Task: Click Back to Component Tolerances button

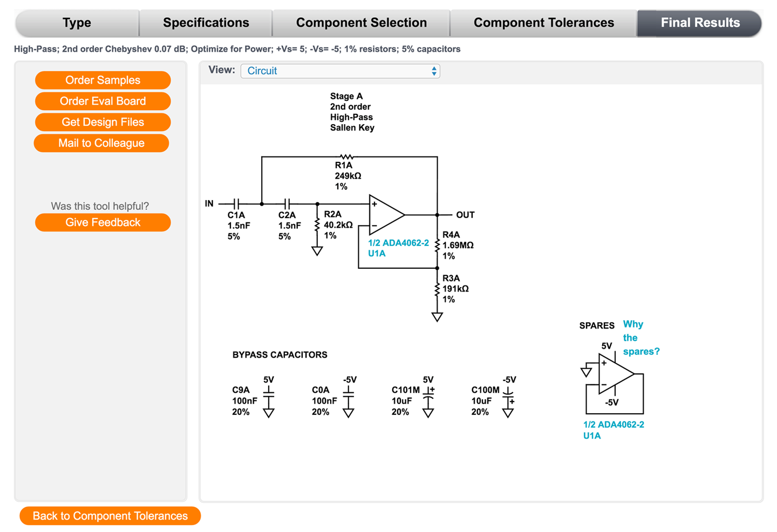Action: (110, 516)
